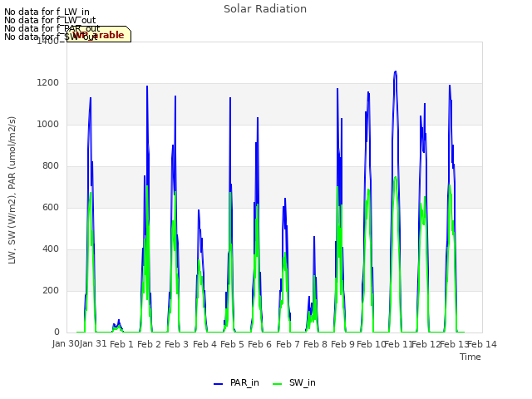
Task: Toggle the PAR_in legend entry
Action: click(236, 382)
